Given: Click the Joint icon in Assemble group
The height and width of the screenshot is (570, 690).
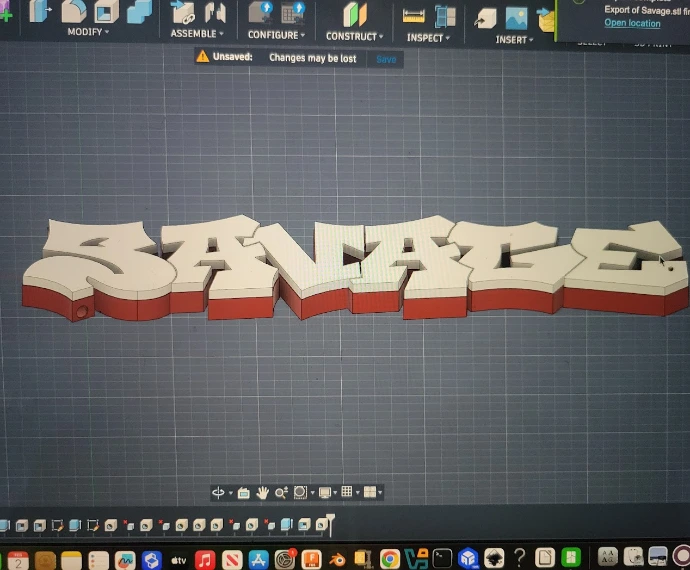Looking at the screenshot, I should pyautogui.click(x=183, y=13).
